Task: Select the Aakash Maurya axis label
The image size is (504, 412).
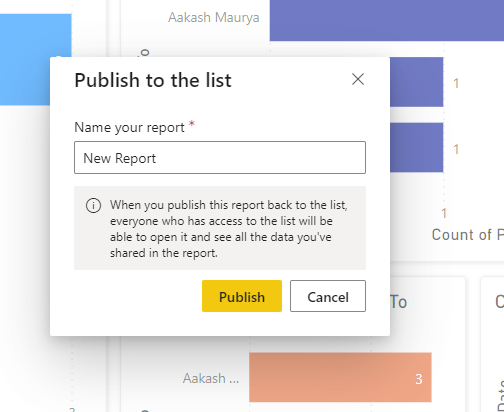Action: (213, 18)
